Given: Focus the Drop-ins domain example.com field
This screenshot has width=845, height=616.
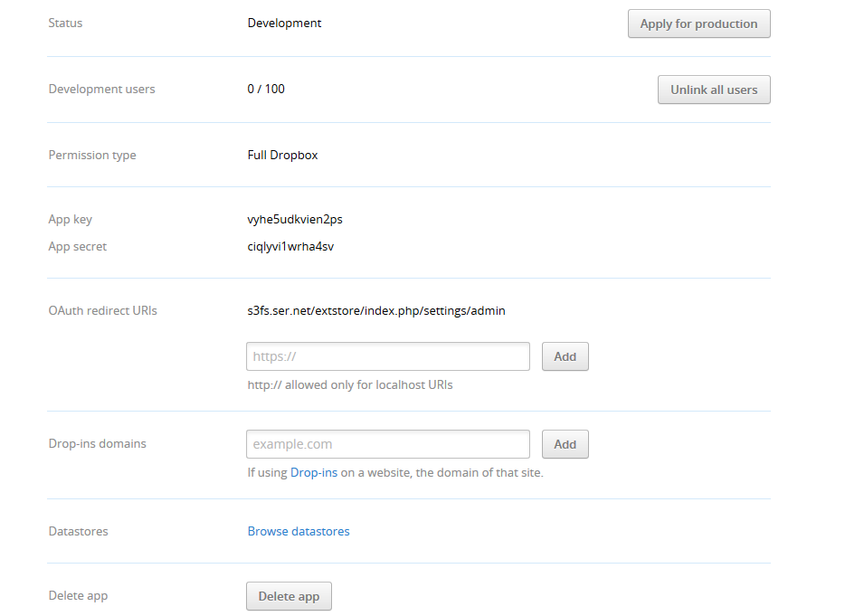Looking at the screenshot, I should tap(388, 444).
